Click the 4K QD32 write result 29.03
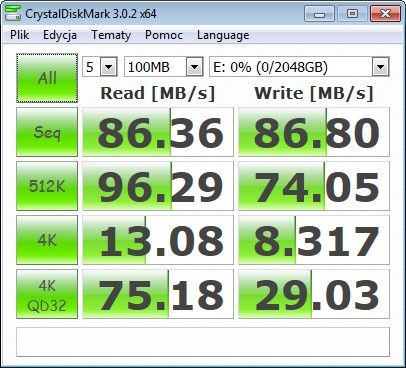This screenshot has height=368, width=406. coord(314,294)
